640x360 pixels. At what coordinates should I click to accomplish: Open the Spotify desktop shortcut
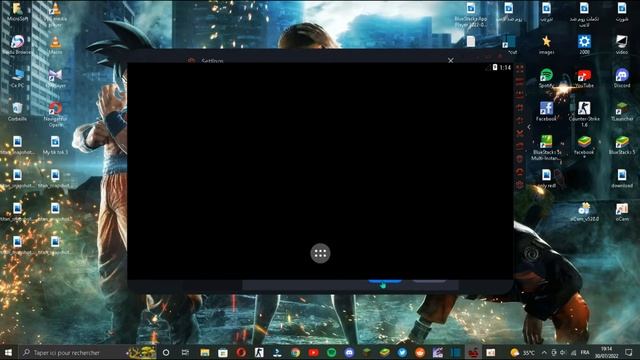tap(546, 78)
